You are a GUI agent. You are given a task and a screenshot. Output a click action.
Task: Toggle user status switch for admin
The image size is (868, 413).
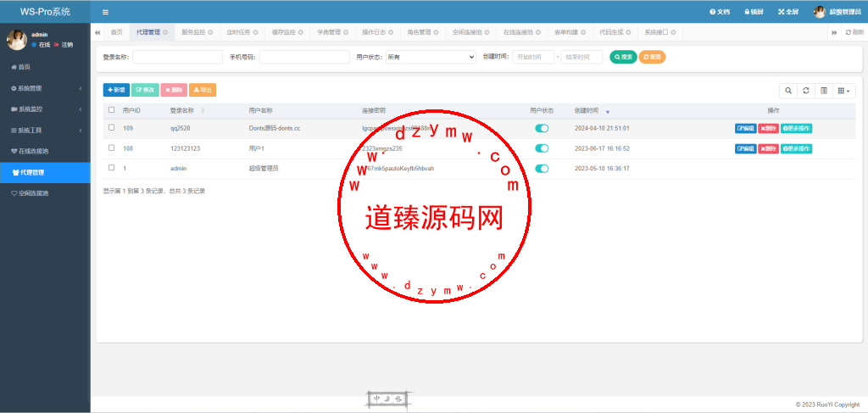(x=542, y=168)
